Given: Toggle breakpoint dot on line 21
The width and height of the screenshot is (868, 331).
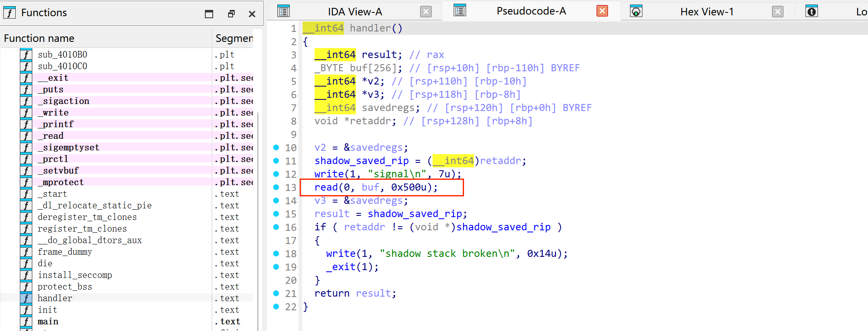Looking at the screenshot, I should (276, 293).
